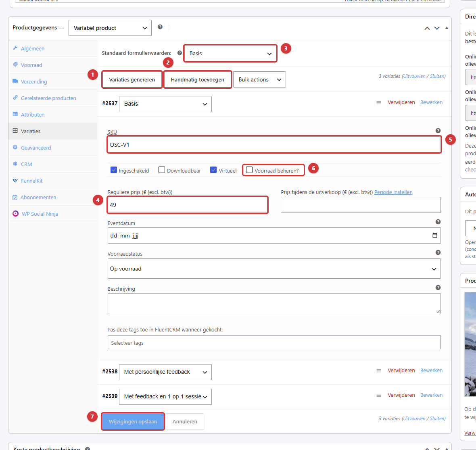Click SKU field help icon

click(438, 131)
